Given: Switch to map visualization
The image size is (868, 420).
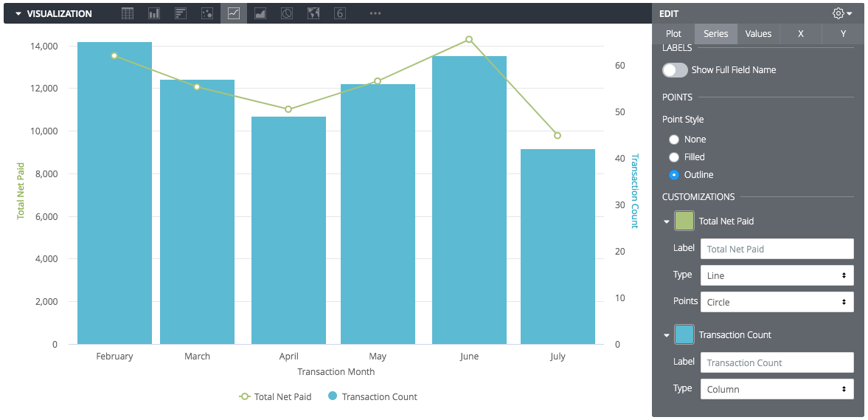Looking at the screenshot, I should (x=313, y=13).
